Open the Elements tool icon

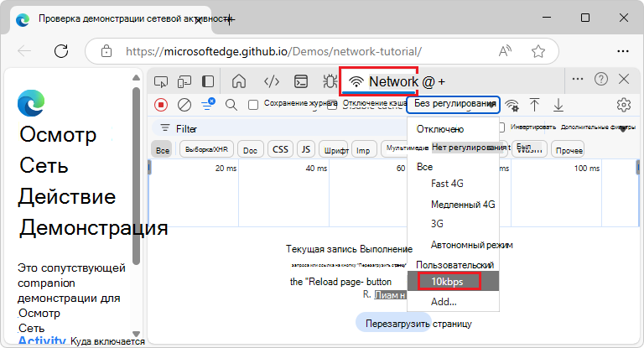pos(272,81)
